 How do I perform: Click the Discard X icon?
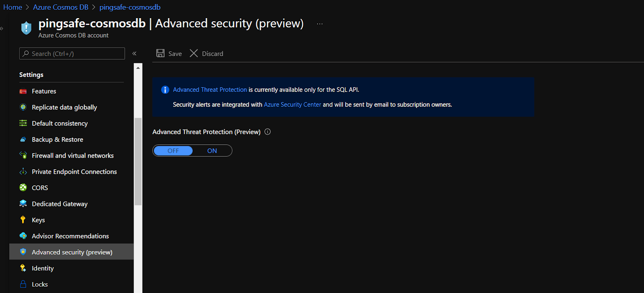194,53
